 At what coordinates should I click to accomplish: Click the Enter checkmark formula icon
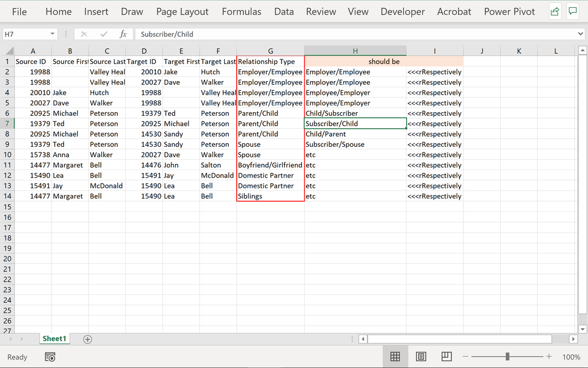click(x=104, y=34)
